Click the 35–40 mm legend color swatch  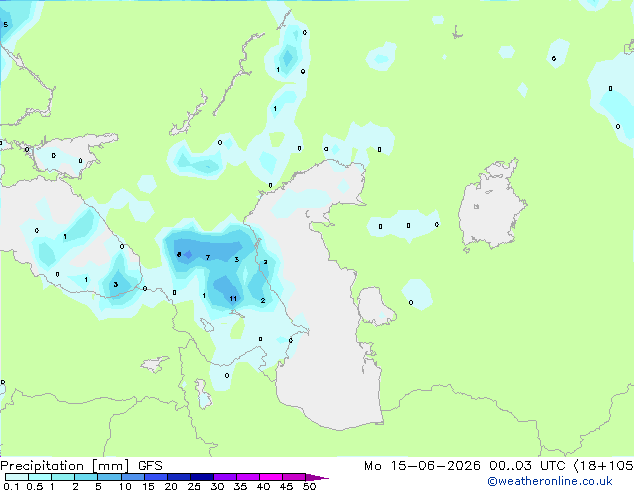point(248,477)
